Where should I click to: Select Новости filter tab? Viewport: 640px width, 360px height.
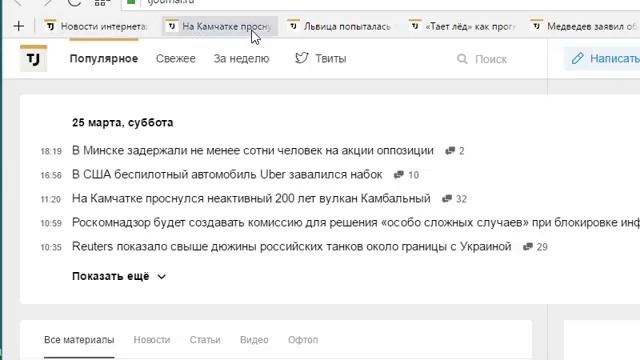click(152, 340)
